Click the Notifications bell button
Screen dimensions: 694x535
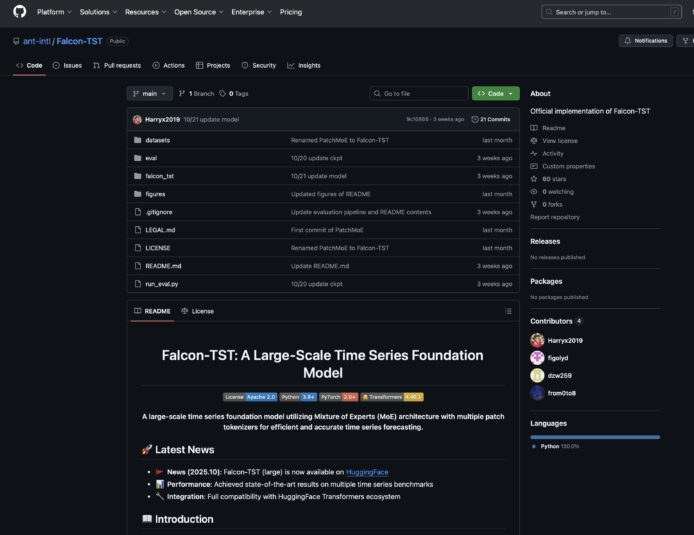tap(645, 41)
